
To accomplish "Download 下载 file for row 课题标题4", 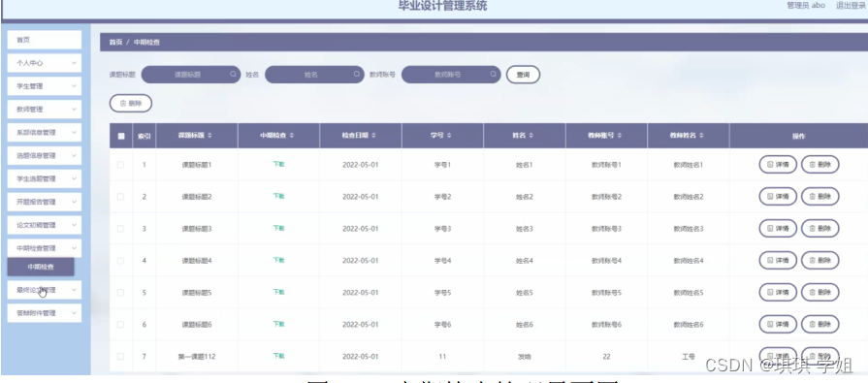I will pyautogui.click(x=278, y=260).
